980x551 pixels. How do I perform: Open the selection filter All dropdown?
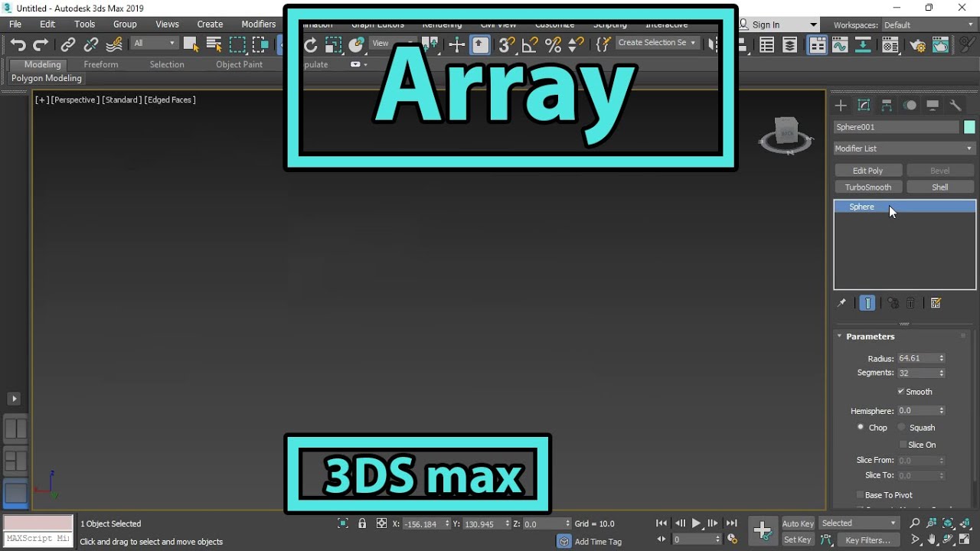click(x=155, y=44)
